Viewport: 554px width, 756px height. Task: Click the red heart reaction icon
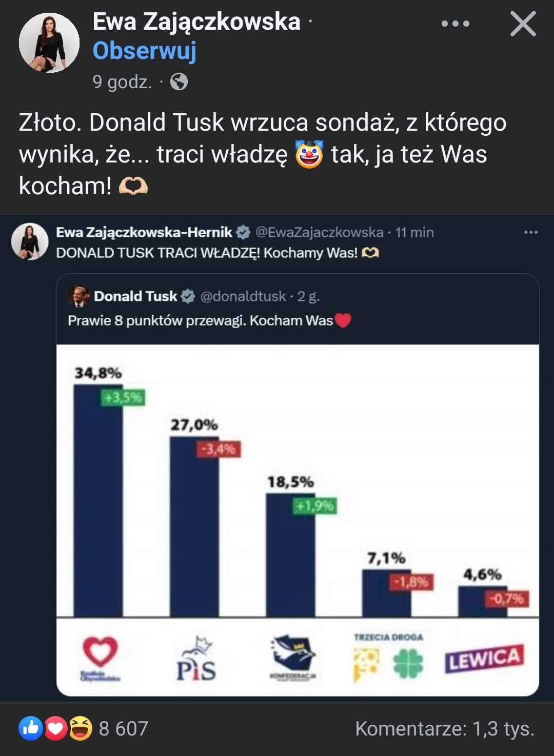pyautogui.click(x=56, y=728)
